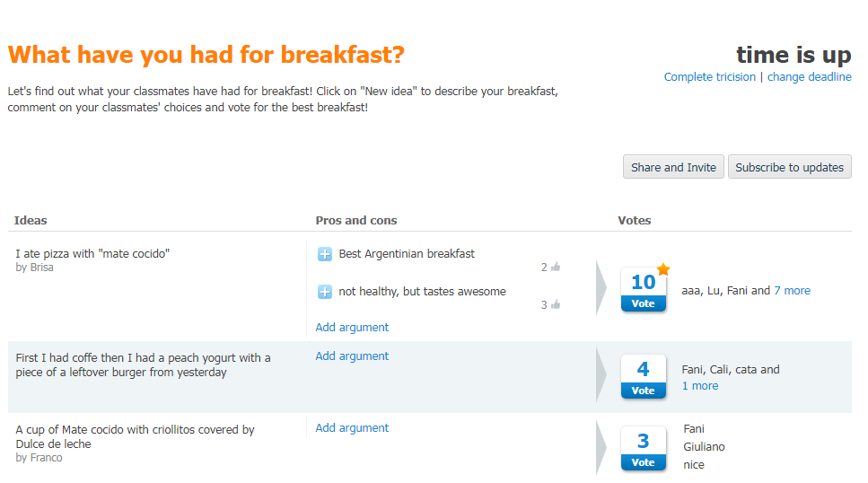Add argument to the leftover burger idea
This screenshot has width=868, height=483.
pyautogui.click(x=352, y=356)
